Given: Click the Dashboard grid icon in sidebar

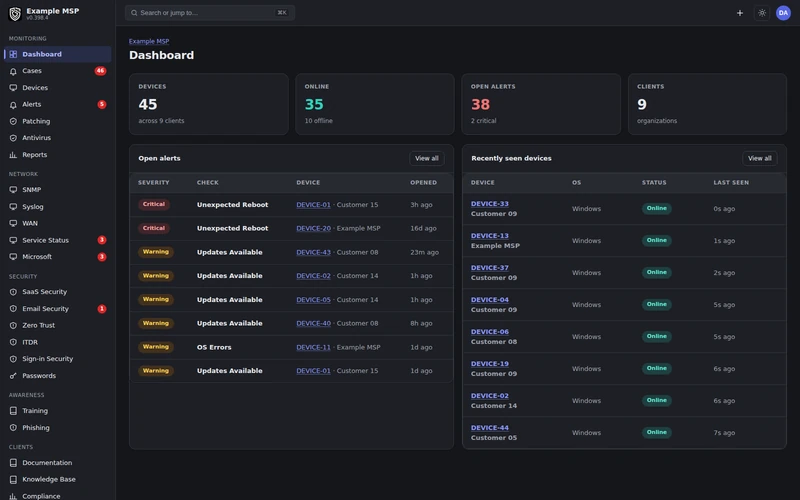Looking at the screenshot, I should (x=13, y=54).
